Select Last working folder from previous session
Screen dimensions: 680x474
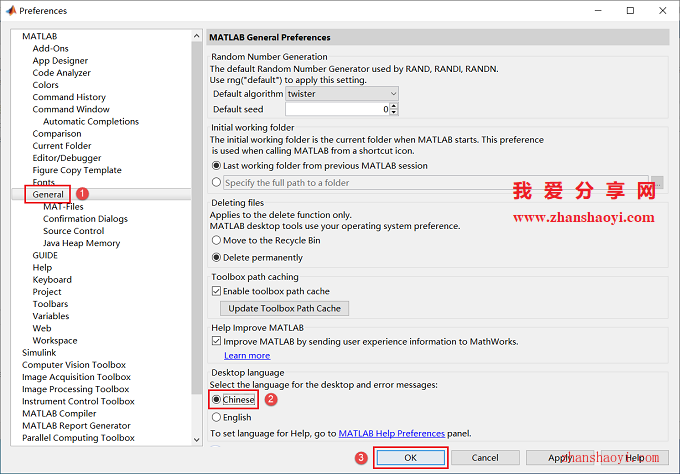pyautogui.click(x=216, y=166)
